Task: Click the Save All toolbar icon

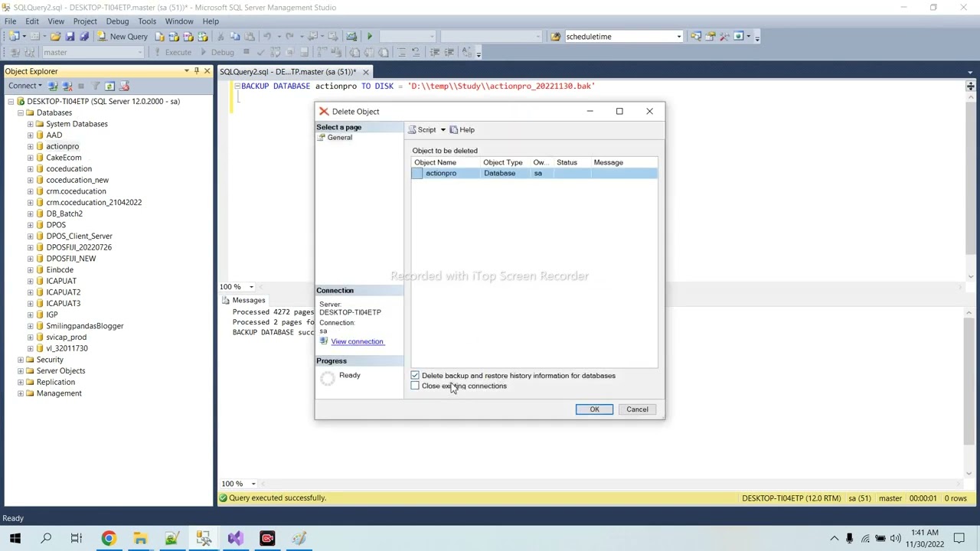Action: 83,36
